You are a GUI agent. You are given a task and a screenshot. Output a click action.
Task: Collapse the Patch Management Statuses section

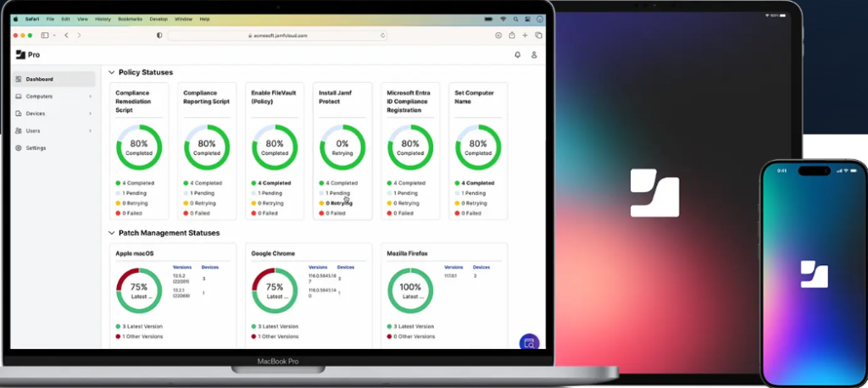click(x=111, y=233)
